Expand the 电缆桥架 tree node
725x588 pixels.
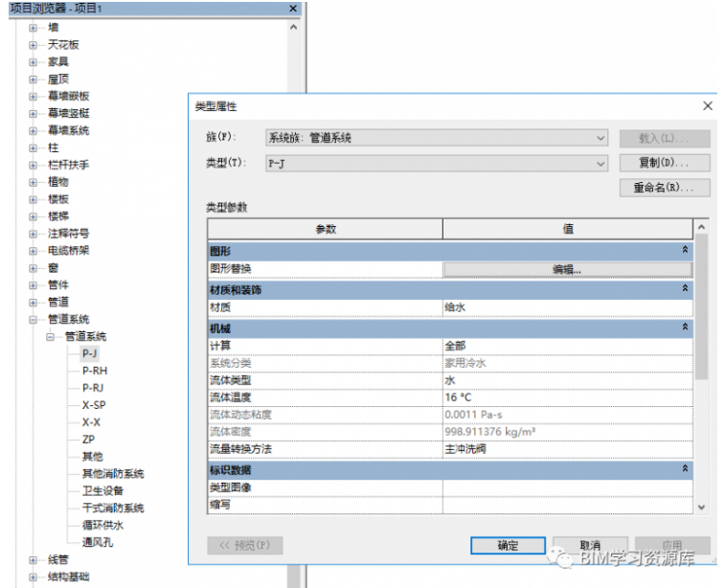point(33,251)
